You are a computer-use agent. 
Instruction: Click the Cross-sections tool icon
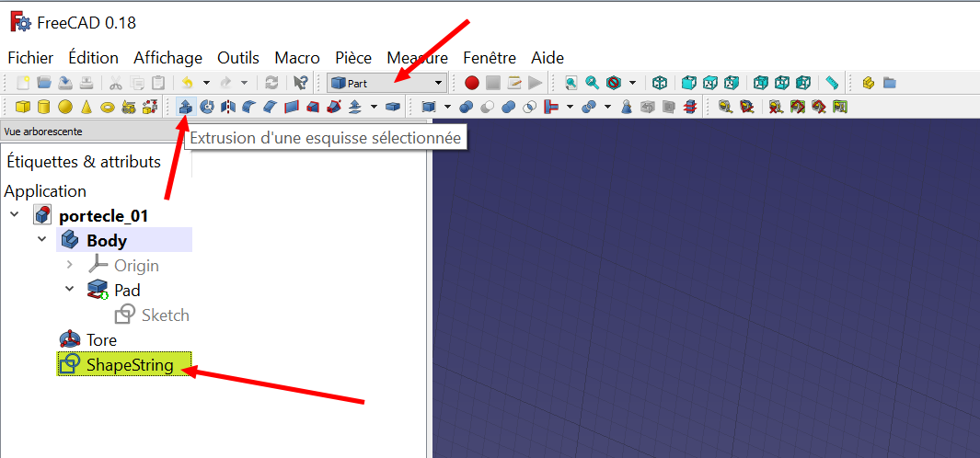pos(690,107)
